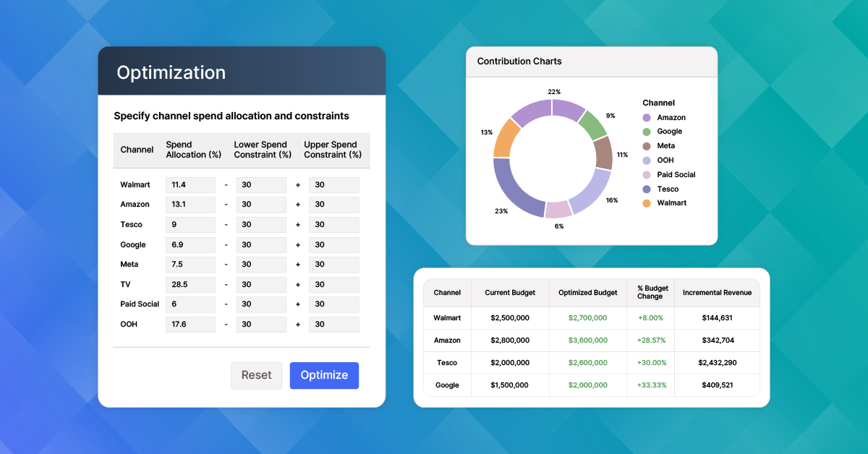Image resolution: width=868 pixels, height=454 pixels.
Task: Click the Amazon purple legend swatch
Action: (x=647, y=118)
